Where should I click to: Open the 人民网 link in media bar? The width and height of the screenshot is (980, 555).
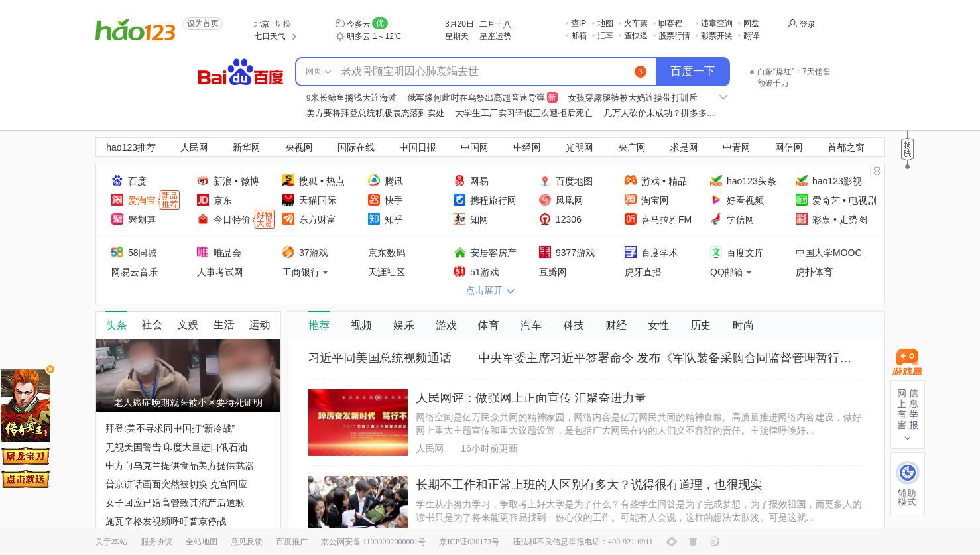tap(194, 147)
